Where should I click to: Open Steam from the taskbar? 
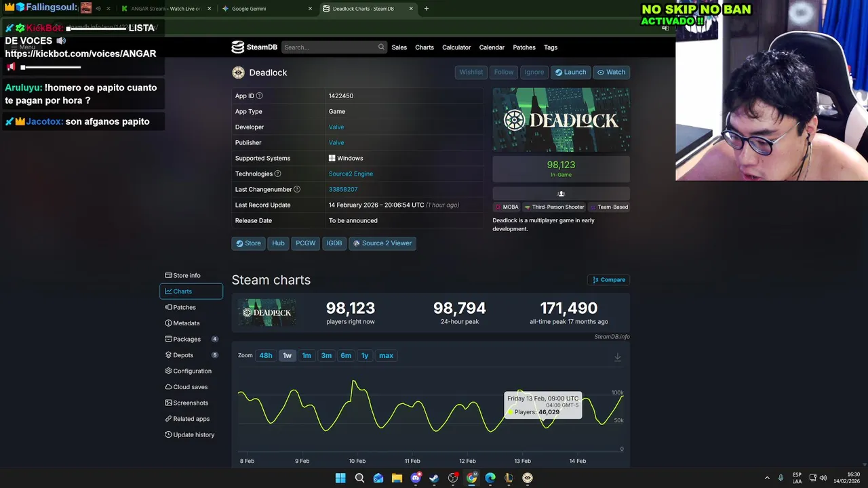[x=434, y=478]
